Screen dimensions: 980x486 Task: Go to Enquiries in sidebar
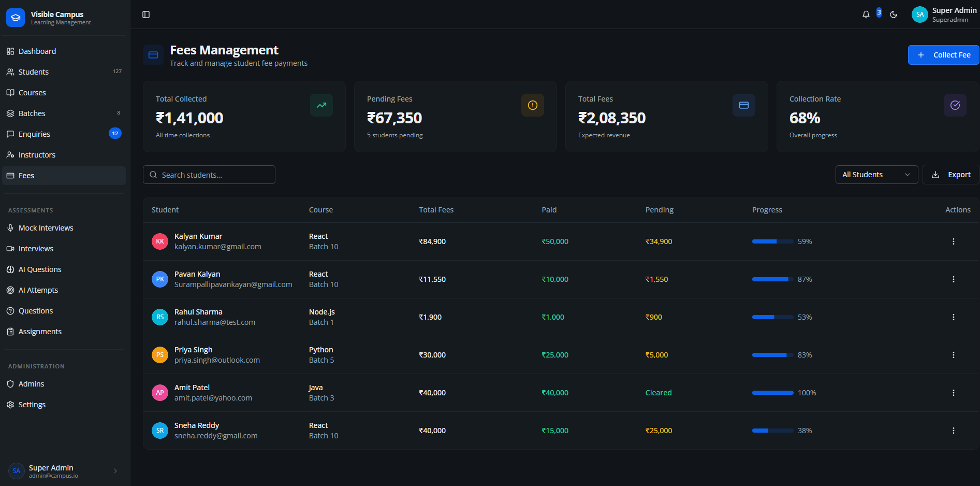34,134
